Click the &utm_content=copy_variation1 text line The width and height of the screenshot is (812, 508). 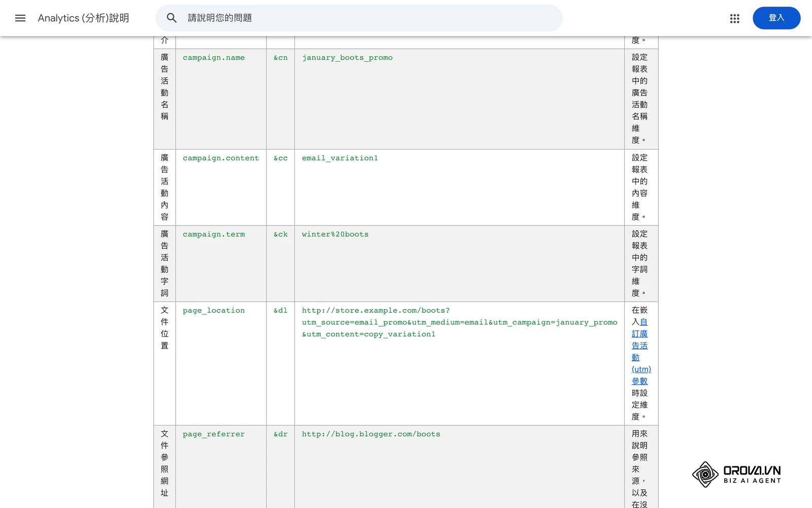pyautogui.click(x=368, y=334)
